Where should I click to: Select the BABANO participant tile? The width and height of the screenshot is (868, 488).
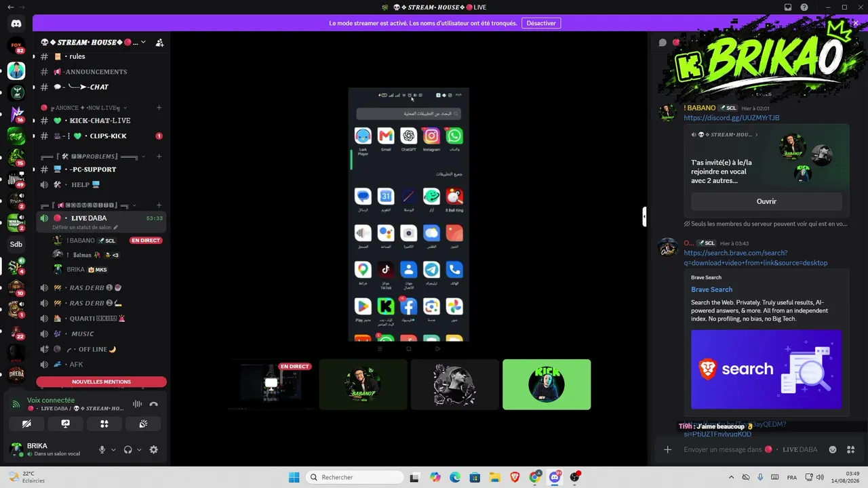(x=363, y=384)
